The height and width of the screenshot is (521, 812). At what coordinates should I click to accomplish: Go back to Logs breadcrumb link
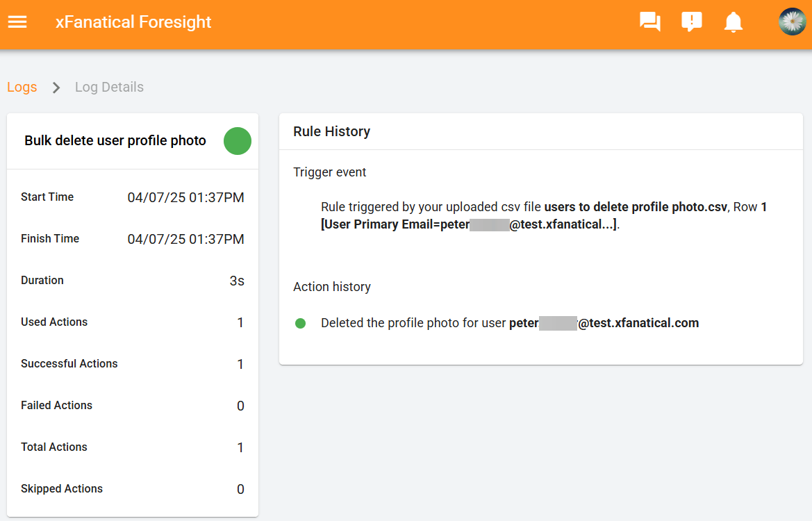click(22, 87)
